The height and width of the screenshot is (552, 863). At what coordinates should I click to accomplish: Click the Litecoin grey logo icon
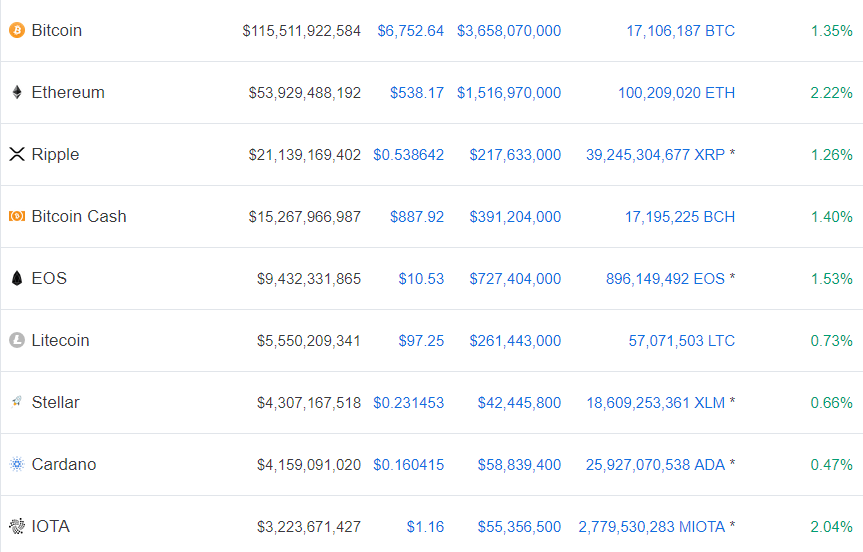click(x=17, y=341)
